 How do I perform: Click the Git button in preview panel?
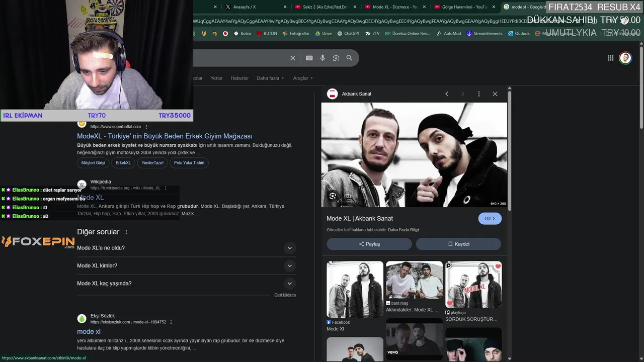coord(490,219)
